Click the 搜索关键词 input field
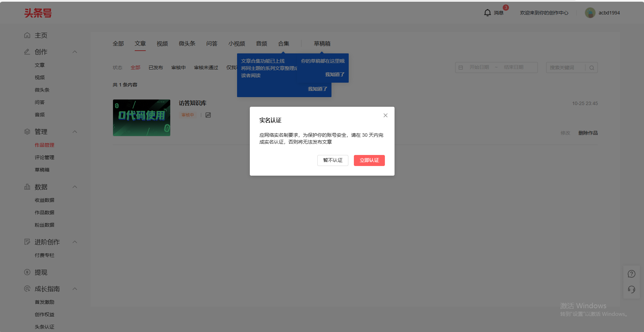 565,68
